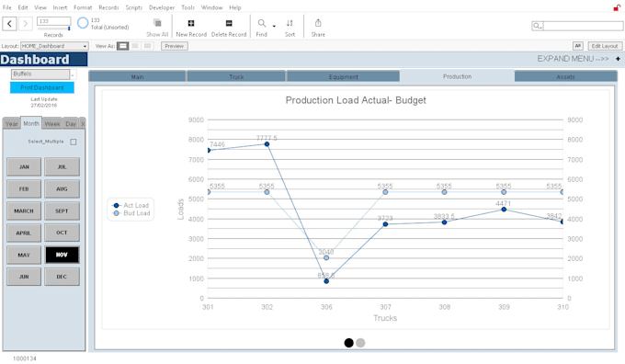Open the File menu
Screen dimensions: 625x364
click(x=7, y=7)
